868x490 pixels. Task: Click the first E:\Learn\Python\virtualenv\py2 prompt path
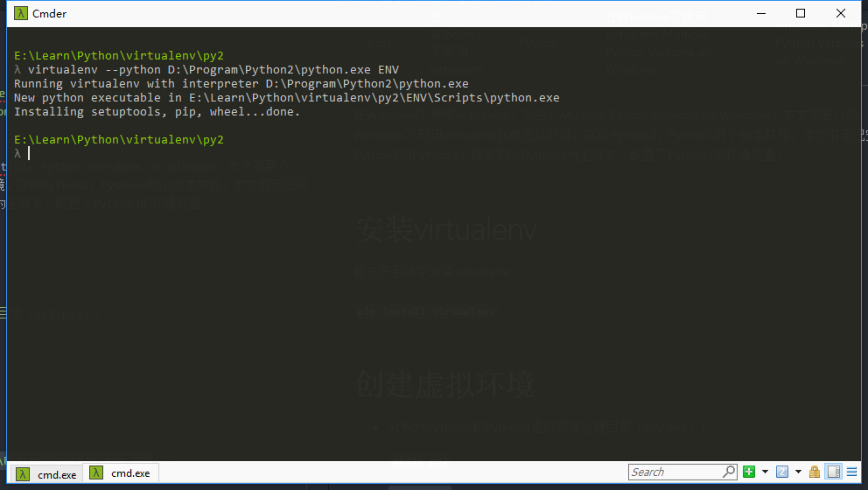point(118,55)
